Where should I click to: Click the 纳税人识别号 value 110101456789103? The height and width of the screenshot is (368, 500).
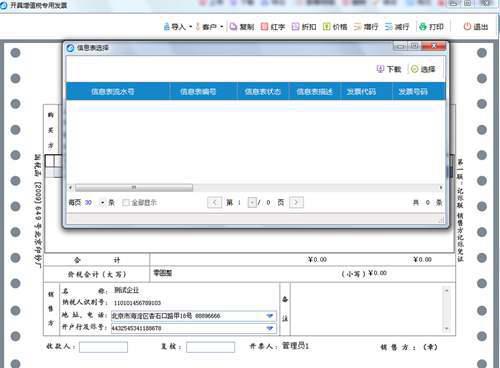(x=137, y=303)
